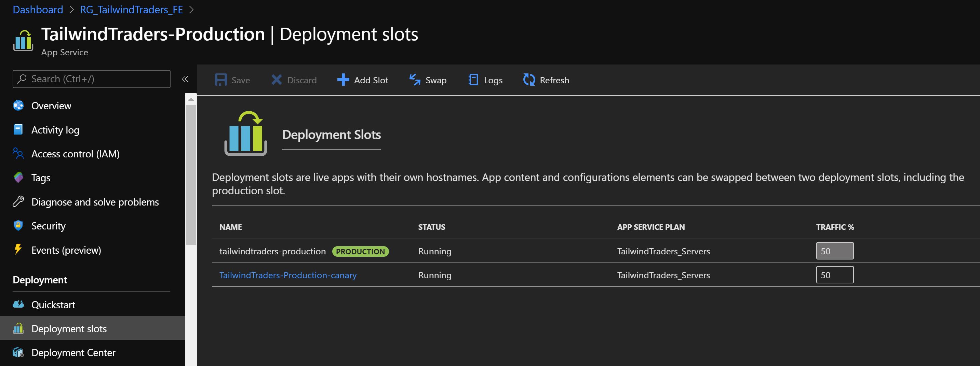Click the chevron after Dashboard breadcrumb
The image size is (980, 366).
click(71, 10)
